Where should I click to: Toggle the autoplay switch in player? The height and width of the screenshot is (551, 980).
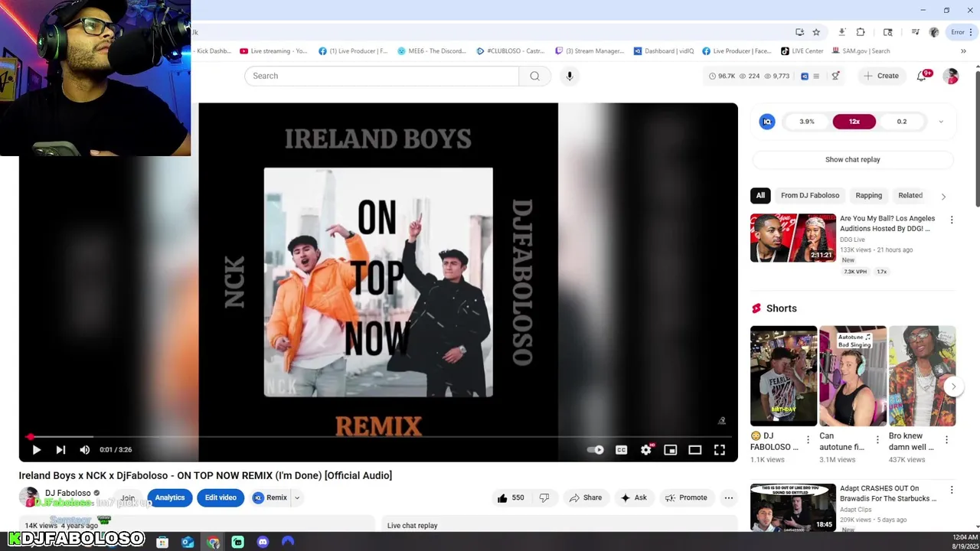tap(596, 450)
